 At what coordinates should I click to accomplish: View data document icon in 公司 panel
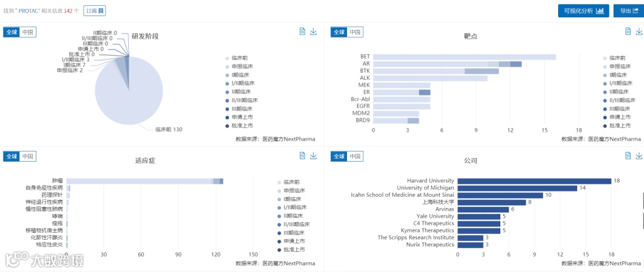pyautogui.click(x=628, y=155)
